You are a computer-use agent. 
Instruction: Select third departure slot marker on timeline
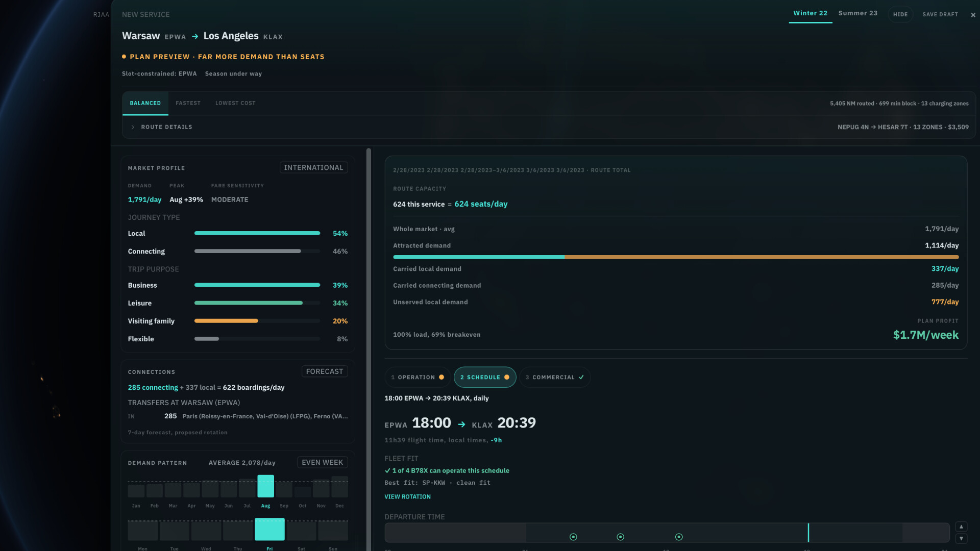(x=679, y=537)
